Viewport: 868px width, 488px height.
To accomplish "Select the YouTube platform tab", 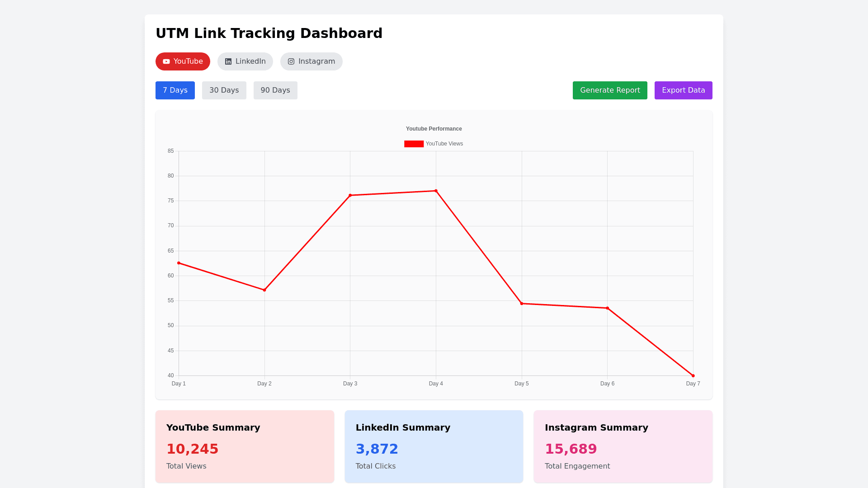I will [183, 61].
